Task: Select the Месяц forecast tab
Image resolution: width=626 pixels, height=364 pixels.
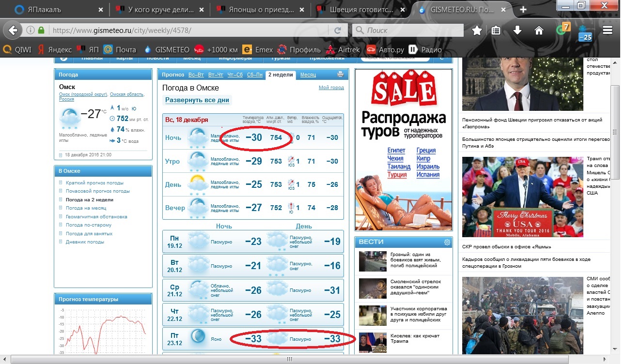Action: coord(308,75)
